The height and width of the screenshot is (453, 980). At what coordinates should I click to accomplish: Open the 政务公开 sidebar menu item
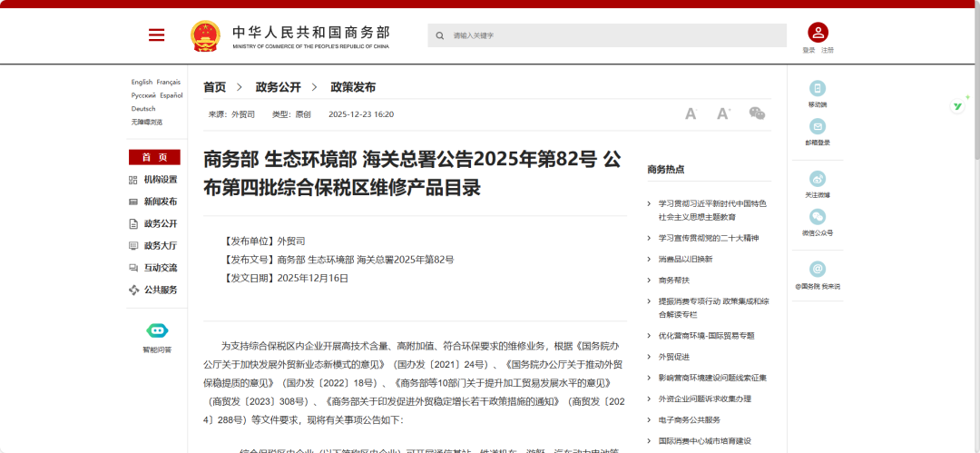[161, 224]
